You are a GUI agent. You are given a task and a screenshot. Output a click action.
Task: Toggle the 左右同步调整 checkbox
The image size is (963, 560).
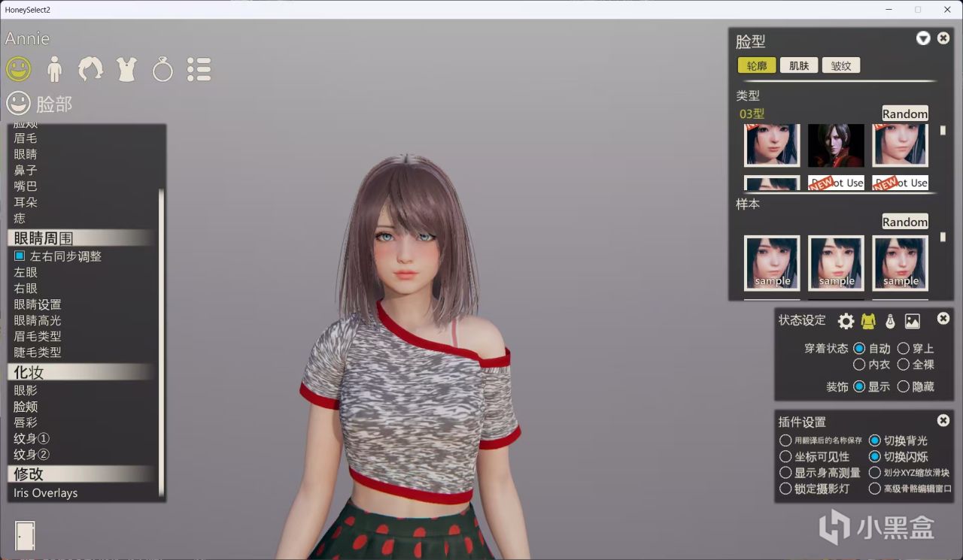click(20, 256)
